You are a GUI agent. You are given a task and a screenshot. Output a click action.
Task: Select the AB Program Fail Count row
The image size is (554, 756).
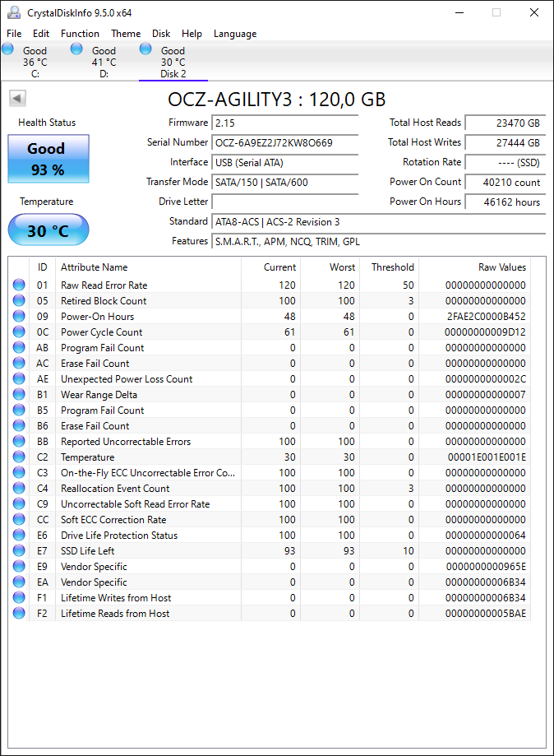[270, 348]
